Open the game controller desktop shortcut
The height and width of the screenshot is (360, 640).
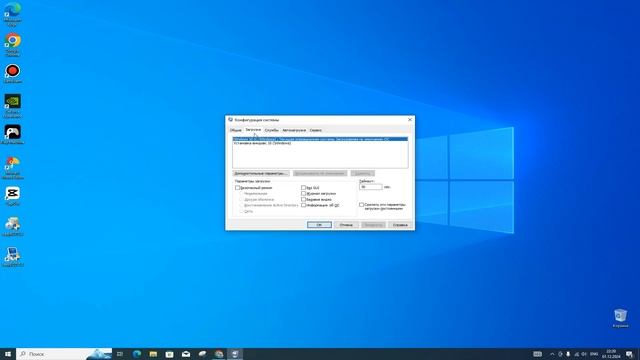tap(13, 135)
